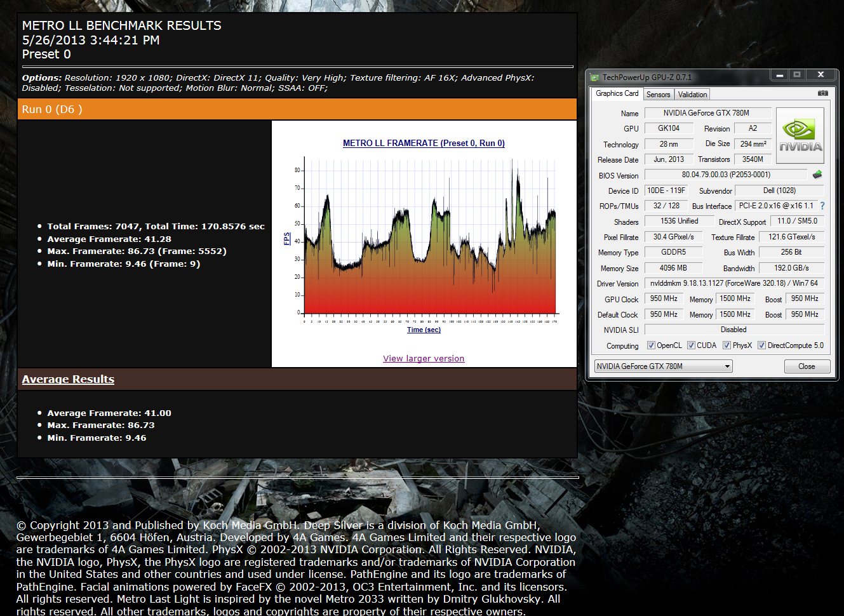844x616 pixels.
Task: Switch to the Validation tab
Action: (x=692, y=95)
